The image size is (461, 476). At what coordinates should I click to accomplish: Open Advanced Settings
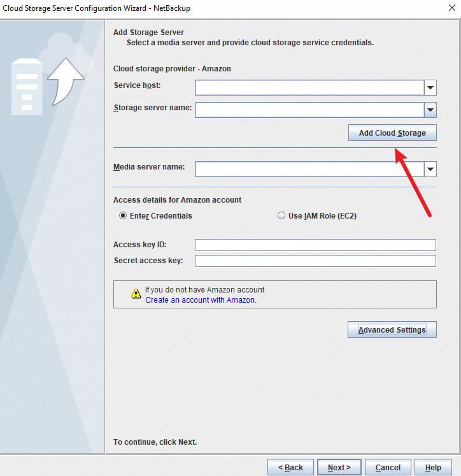point(392,329)
